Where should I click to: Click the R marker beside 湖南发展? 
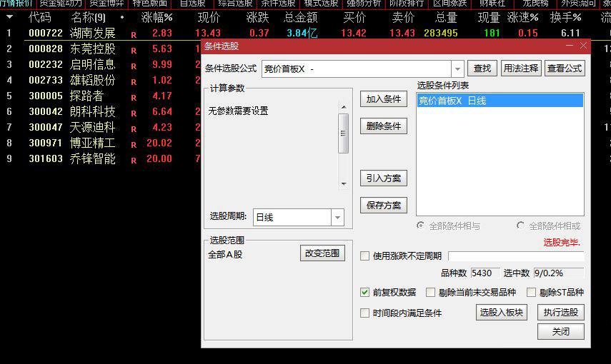(x=134, y=35)
